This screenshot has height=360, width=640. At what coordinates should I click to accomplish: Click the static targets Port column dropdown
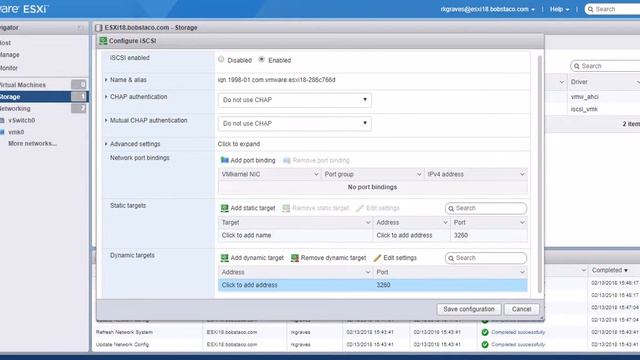[522, 222]
